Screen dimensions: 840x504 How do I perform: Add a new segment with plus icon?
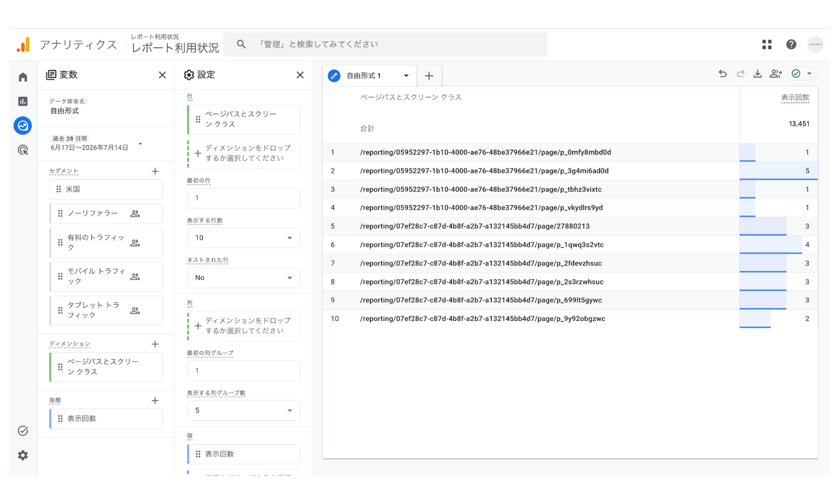coord(155,171)
